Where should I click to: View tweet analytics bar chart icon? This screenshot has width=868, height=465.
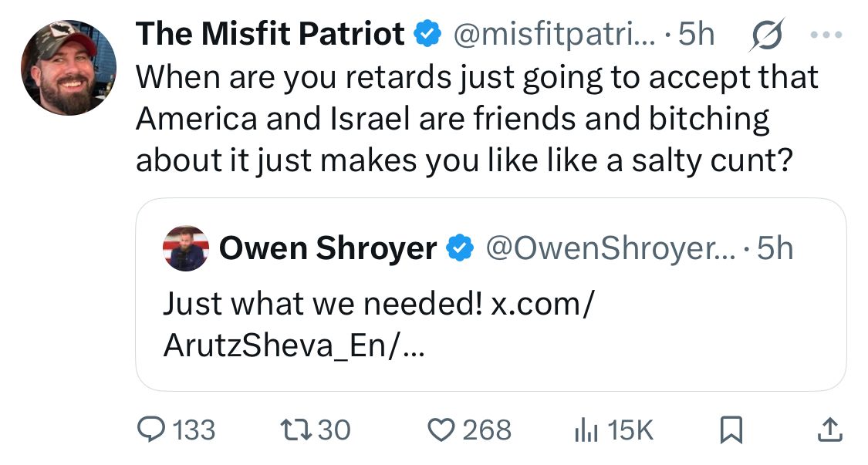pyautogui.click(x=586, y=430)
